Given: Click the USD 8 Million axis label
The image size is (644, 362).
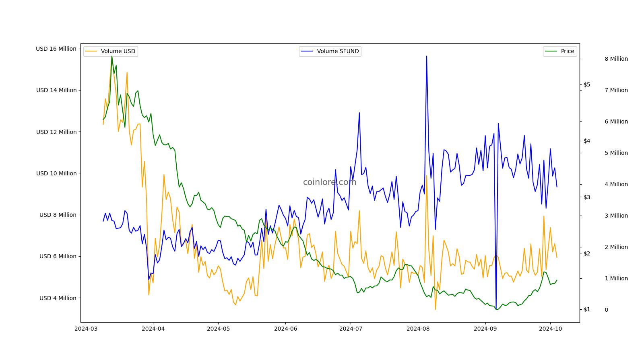Looking at the screenshot, I should [x=58, y=215].
